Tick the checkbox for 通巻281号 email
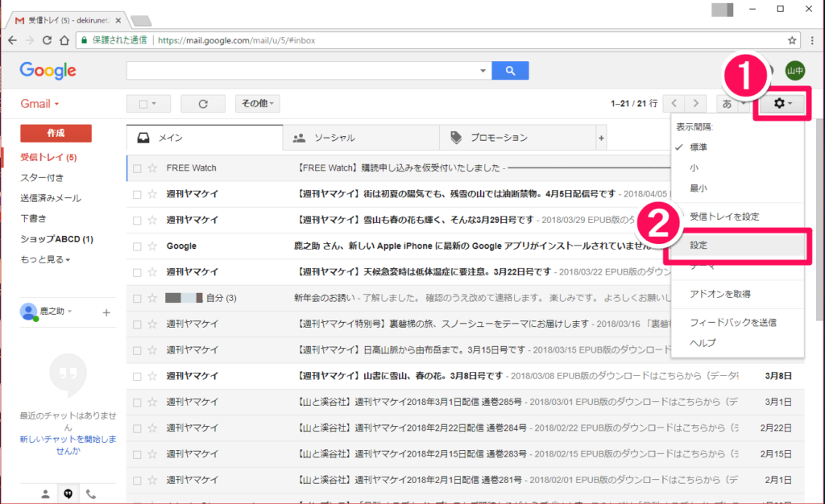The image size is (825, 504). [137, 481]
